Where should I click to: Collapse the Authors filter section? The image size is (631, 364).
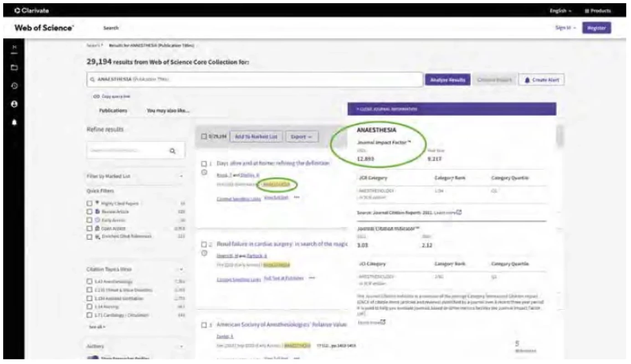(x=181, y=347)
